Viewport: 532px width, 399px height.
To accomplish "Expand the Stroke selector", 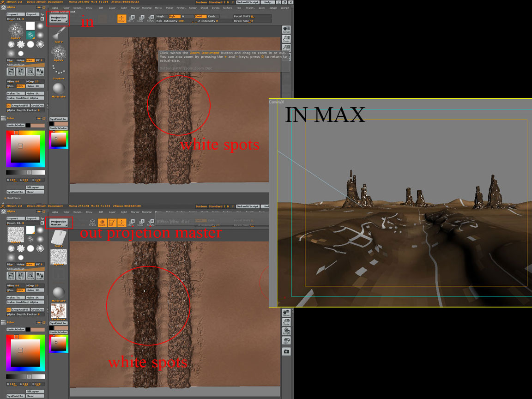I will click(59, 79).
